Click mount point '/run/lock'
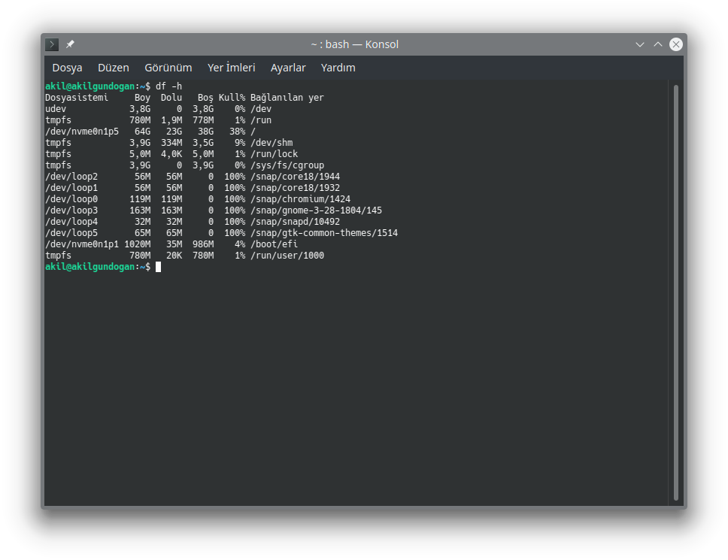 pyautogui.click(x=274, y=154)
